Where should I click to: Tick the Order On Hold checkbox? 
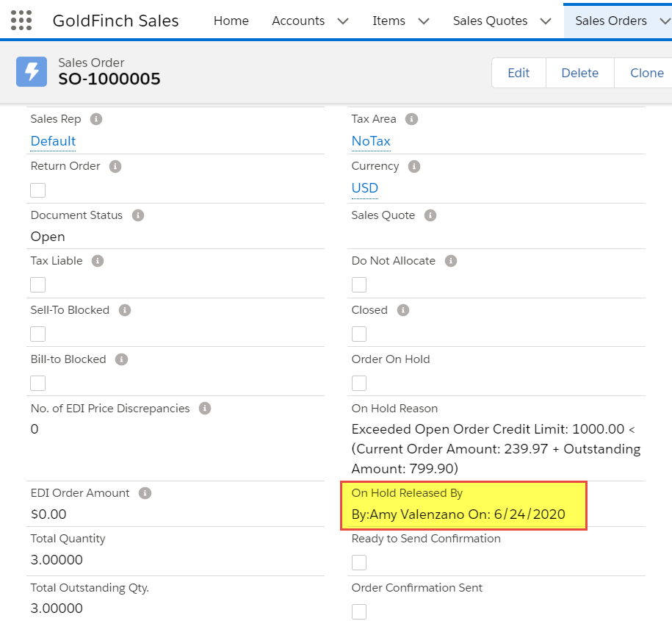tap(359, 383)
